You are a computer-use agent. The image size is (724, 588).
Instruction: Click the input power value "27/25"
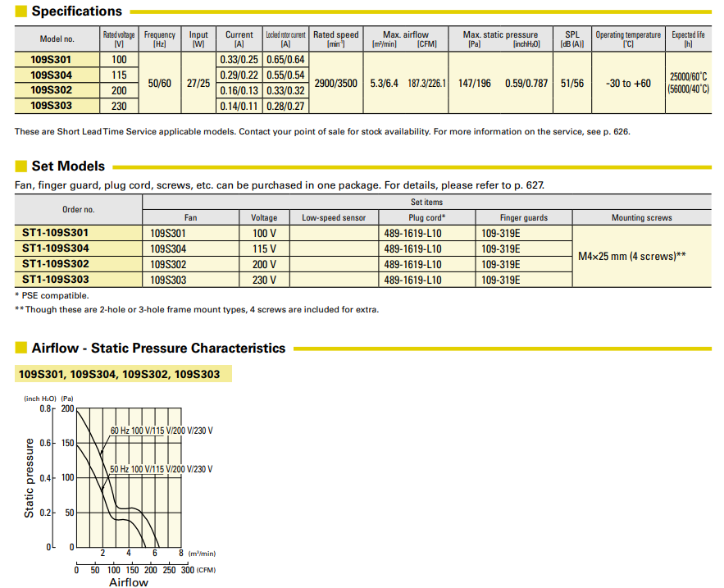point(198,84)
